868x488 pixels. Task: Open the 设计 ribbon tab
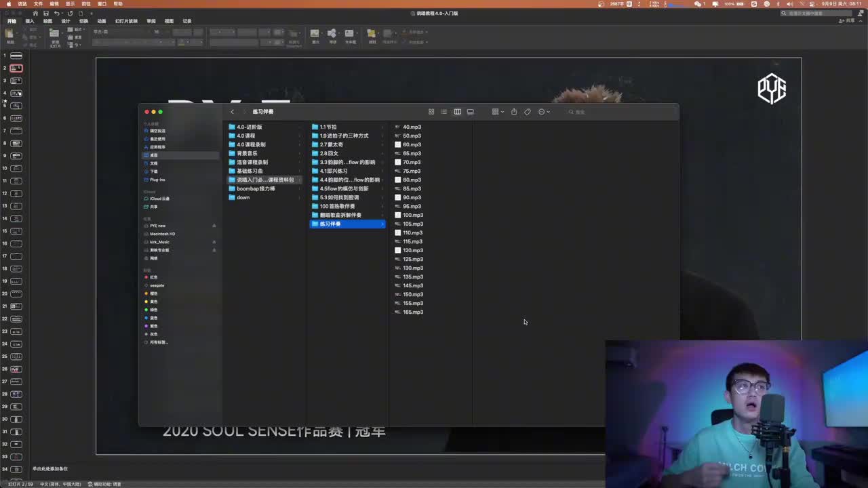coord(66,21)
